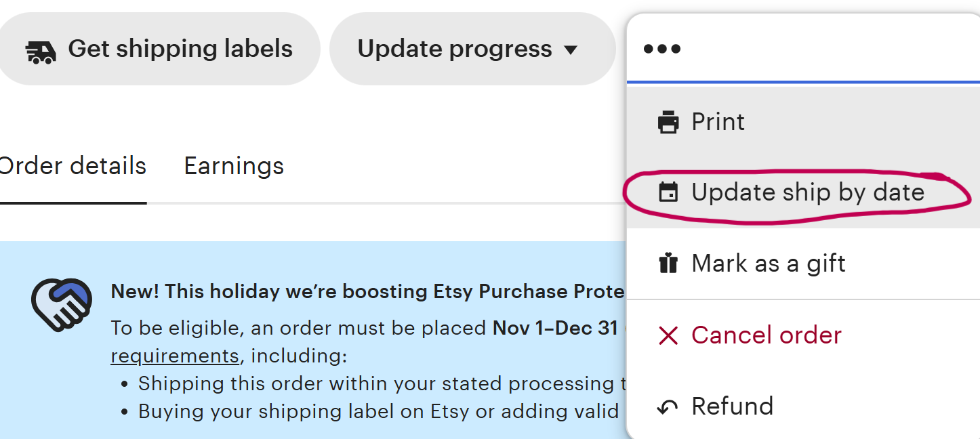
Task: Select Update ship by date
Action: click(808, 192)
